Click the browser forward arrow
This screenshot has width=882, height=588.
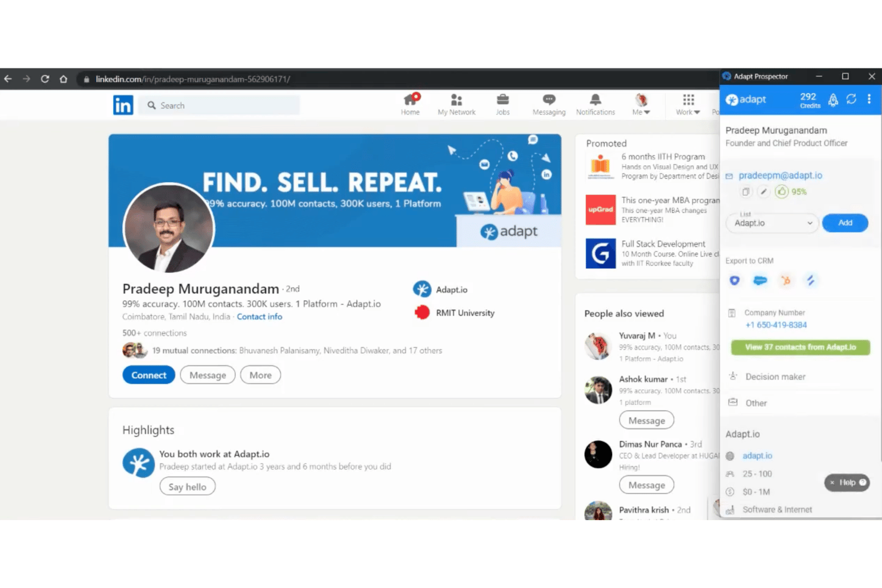click(26, 79)
